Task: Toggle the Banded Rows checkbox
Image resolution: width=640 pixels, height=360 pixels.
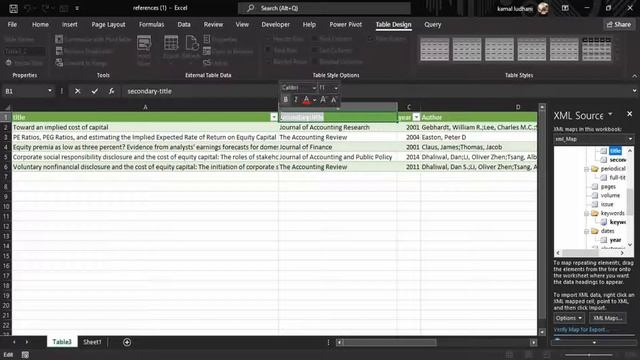Action: (x=268, y=62)
